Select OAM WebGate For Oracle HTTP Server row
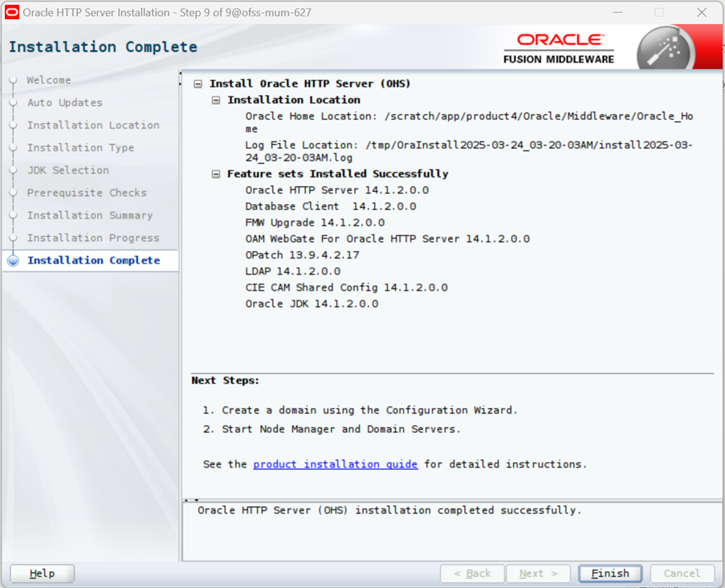The image size is (725, 588). point(388,239)
